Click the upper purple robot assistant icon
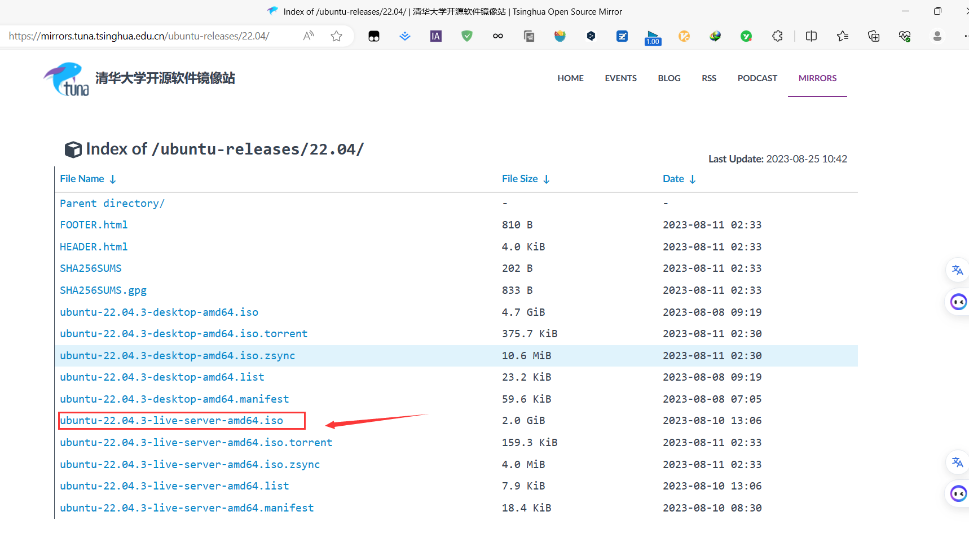 tap(958, 302)
